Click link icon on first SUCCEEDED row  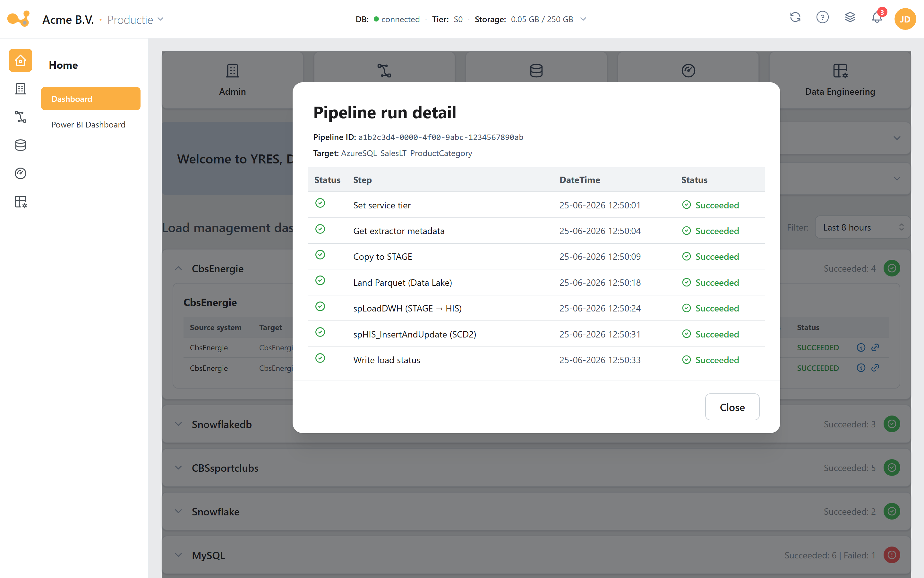pos(875,347)
